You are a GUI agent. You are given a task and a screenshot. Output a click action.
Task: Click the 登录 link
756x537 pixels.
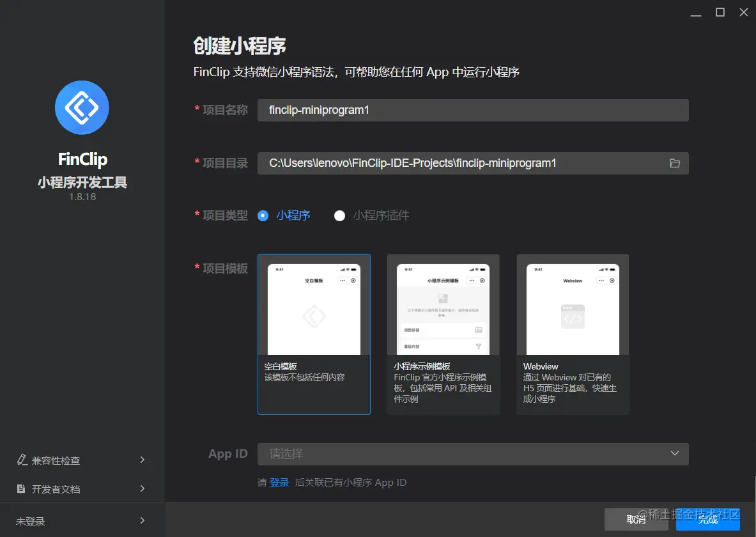[279, 483]
